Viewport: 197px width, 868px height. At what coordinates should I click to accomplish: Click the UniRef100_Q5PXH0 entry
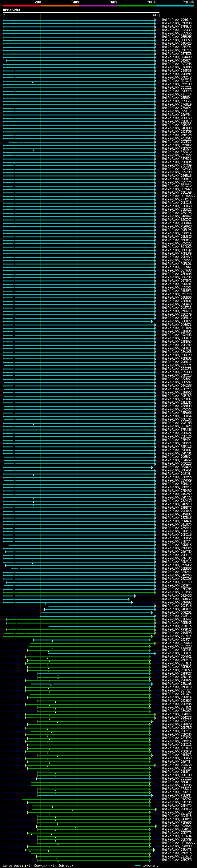(x=176, y=735)
